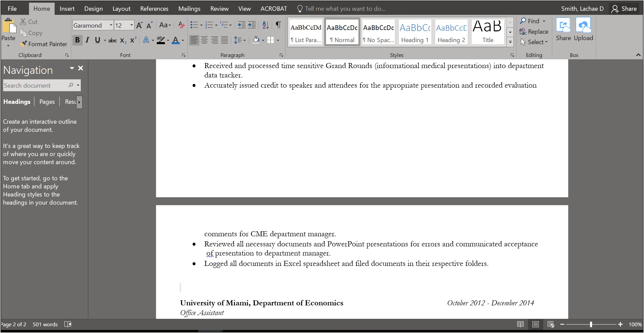This screenshot has width=644, height=333.
Task: Click the Copy icon
Action: 23,33
